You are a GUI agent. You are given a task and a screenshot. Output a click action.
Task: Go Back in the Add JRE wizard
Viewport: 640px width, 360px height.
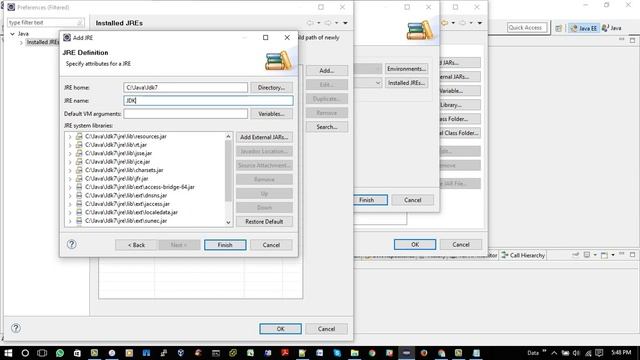pyautogui.click(x=136, y=245)
